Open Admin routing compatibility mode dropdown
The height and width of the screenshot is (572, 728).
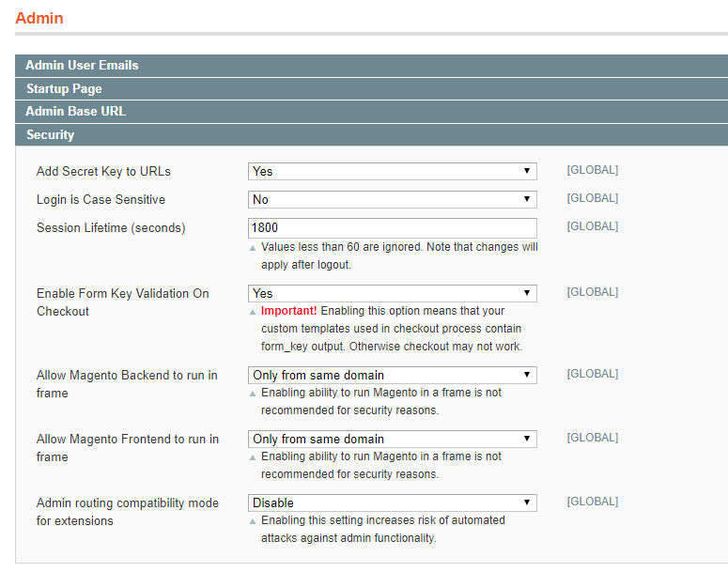392,502
